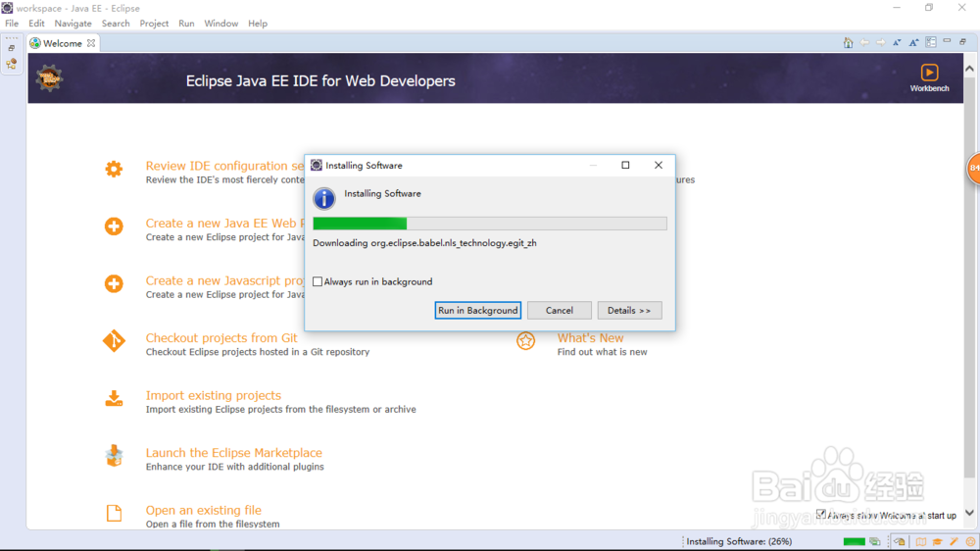Open Create a new Javascript project link
Screen dimensions: 980x551
click(x=225, y=280)
